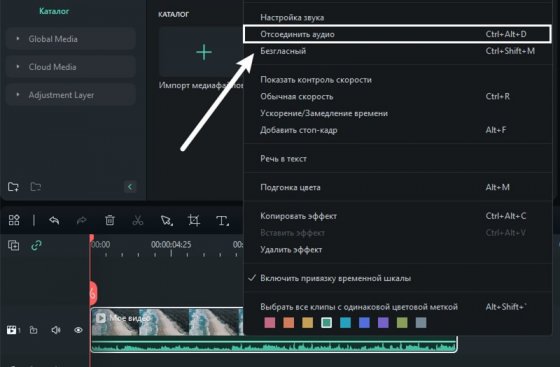This screenshot has height=367, width=560.
Task: Import media files with plus tile
Action: click(x=204, y=52)
